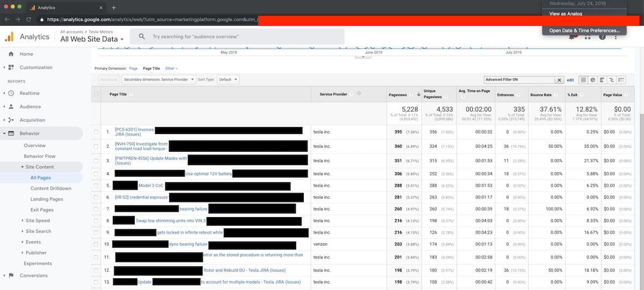Image resolution: width=644 pixels, height=290 pixels.
Task: Open the Behavior Overview report
Action: [34, 146]
